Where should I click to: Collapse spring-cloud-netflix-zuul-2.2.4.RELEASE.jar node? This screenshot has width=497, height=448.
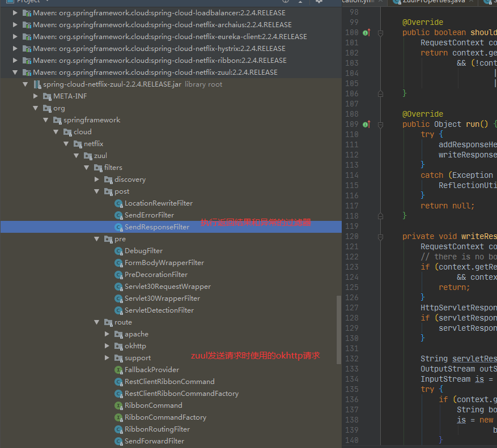click(x=25, y=84)
